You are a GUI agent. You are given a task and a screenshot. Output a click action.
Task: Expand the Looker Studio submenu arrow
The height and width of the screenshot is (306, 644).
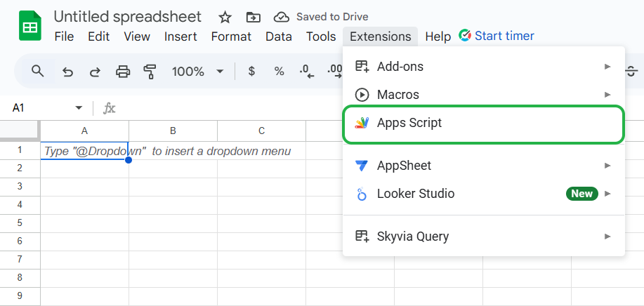pos(607,194)
